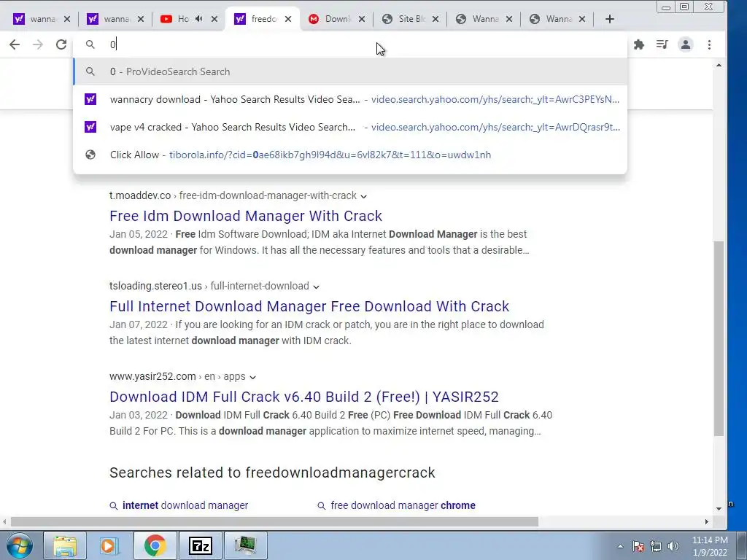Click the vertical scrollbar thumb

point(719,338)
